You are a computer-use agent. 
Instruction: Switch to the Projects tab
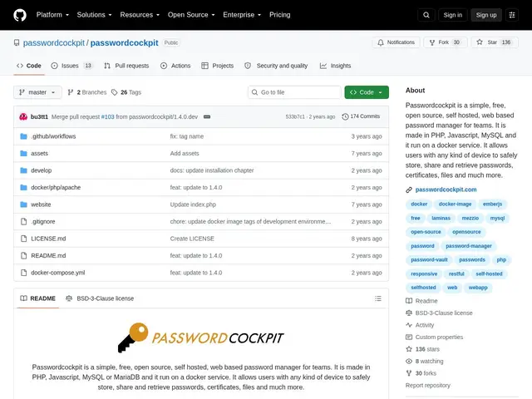[218, 66]
